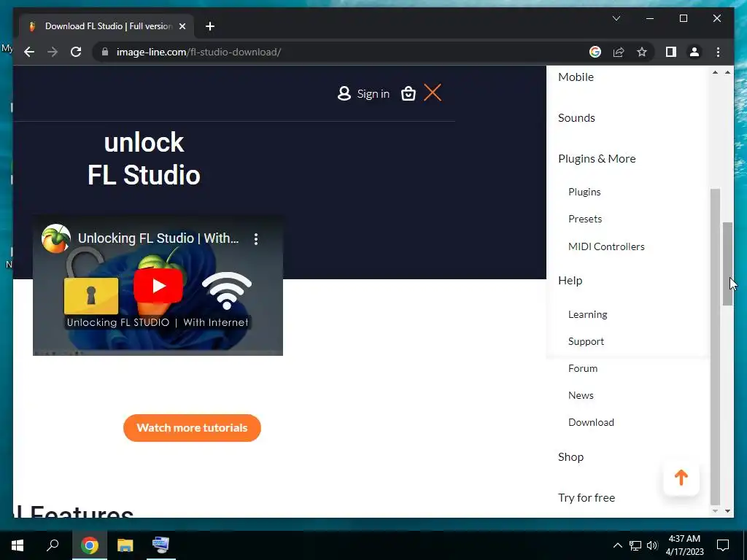Open Shop menu item
Screen dimensions: 747x560
570,457
